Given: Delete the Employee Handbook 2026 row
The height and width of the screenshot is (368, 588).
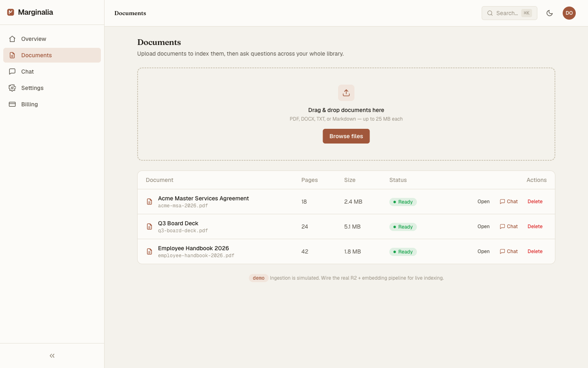Looking at the screenshot, I should click(535, 251).
